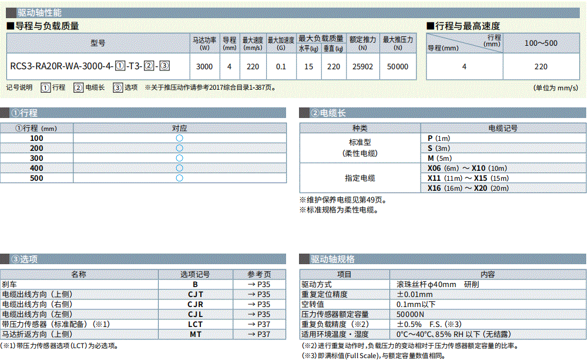The width and height of the screenshot is (588, 364).
Task: Click the model number RCS3-RA20R-WA-3000-4 text
Action: click(x=62, y=66)
